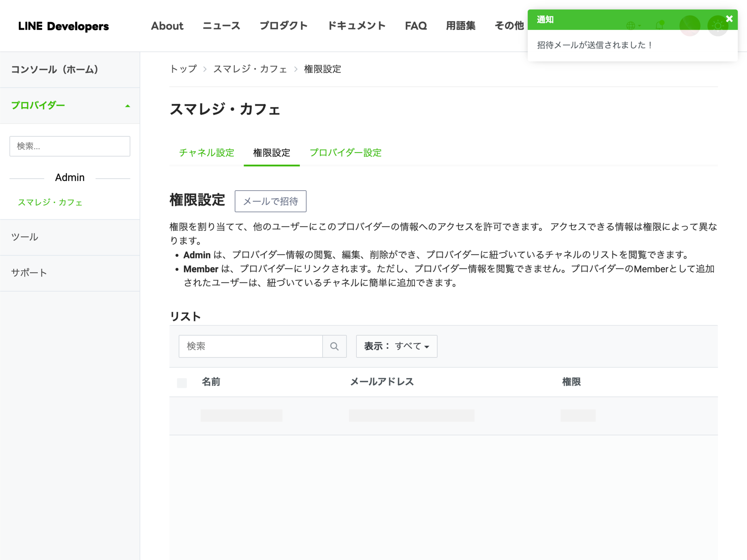
Task: Open サポート in the sidebar
Action: pyautogui.click(x=70, y=273)
